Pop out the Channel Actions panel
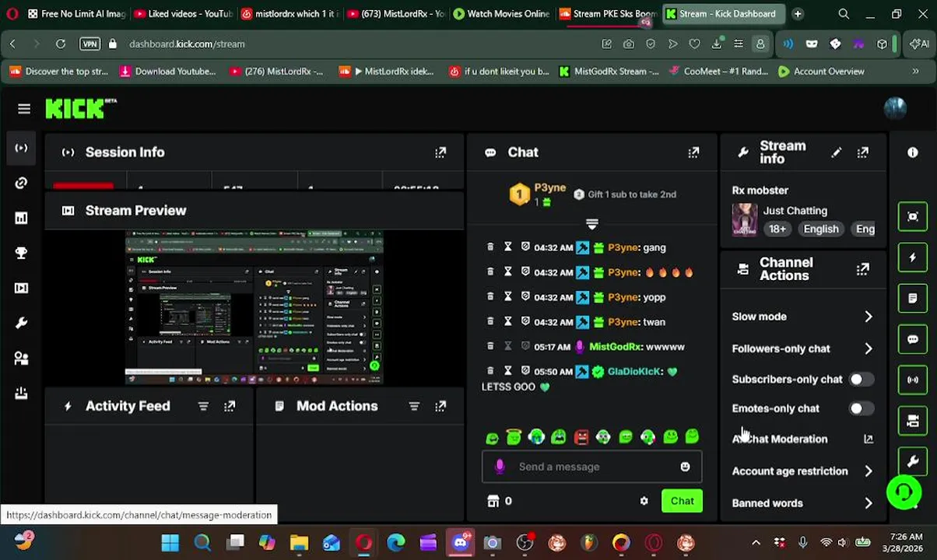This screenshot has height=560, width=937. tap(863, 269)
